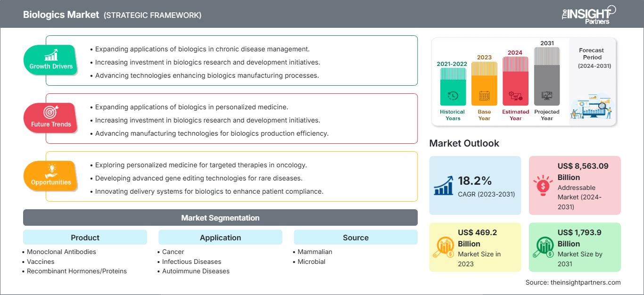Click the Monoclonal Antibodies list item

tap(61, 252)
